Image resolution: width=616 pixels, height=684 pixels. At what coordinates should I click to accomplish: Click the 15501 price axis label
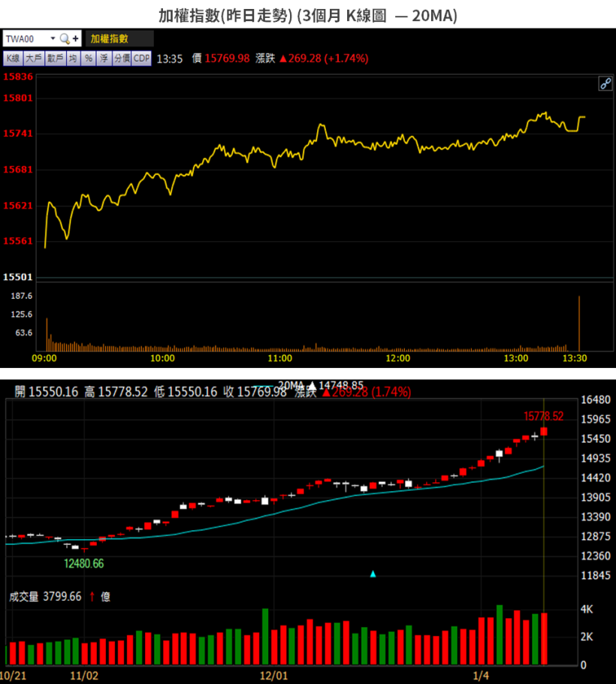click(x=18, y=277)
